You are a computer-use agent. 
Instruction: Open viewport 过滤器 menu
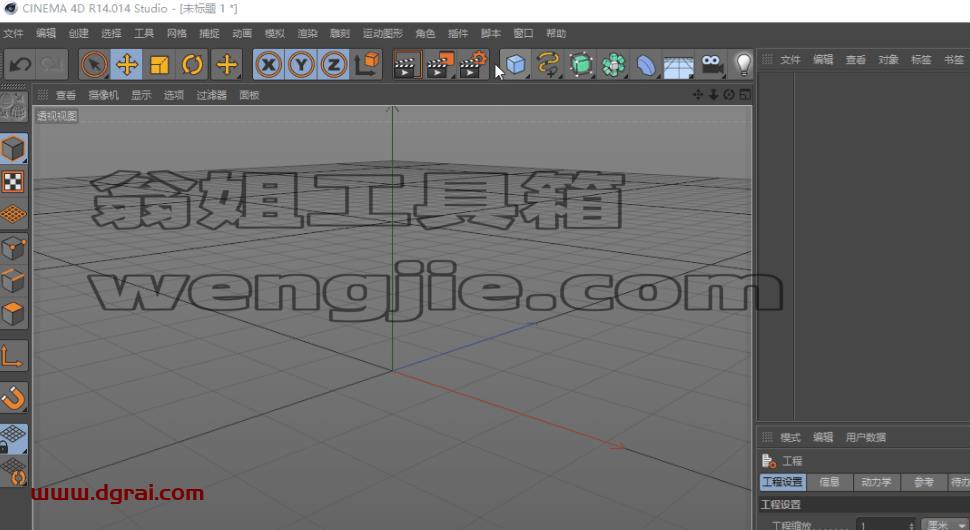tap(212, 95)
